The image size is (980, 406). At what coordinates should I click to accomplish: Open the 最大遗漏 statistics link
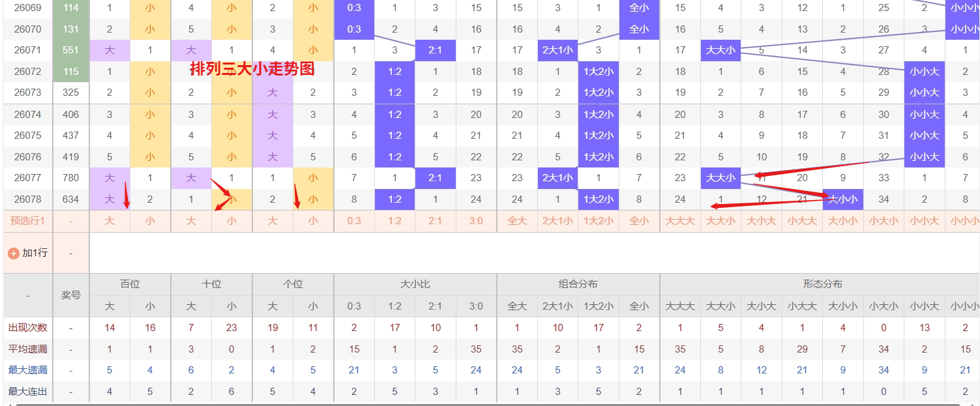pyautogui.click(x=27, y=370)
